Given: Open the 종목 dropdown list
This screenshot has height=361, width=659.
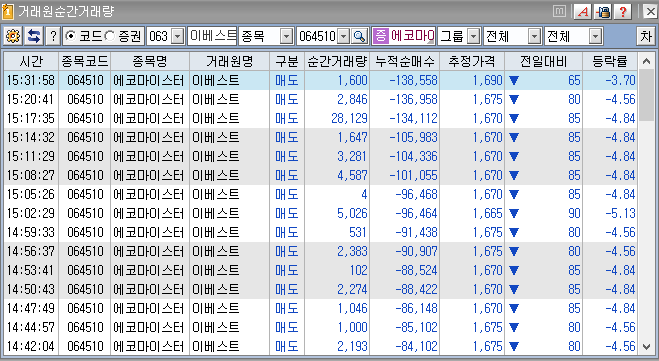Looking at the screenshot, I should pyautogui.click(x=287, y=37).
